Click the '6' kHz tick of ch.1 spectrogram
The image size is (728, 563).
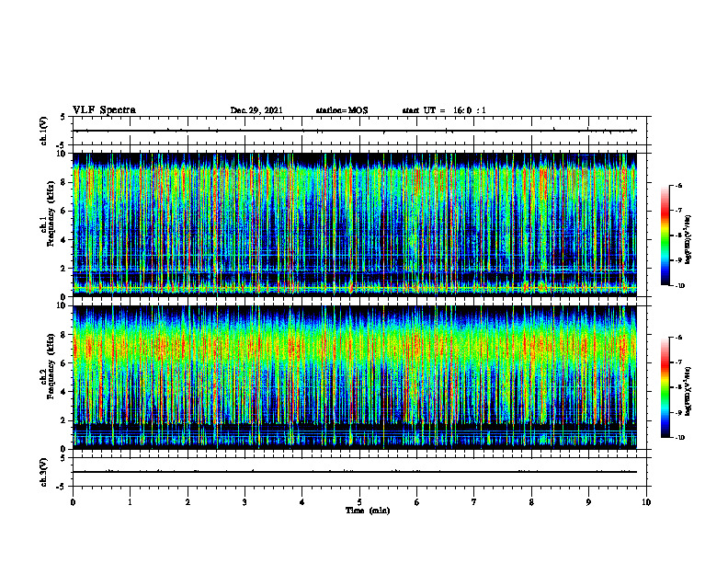coord(63,211)
